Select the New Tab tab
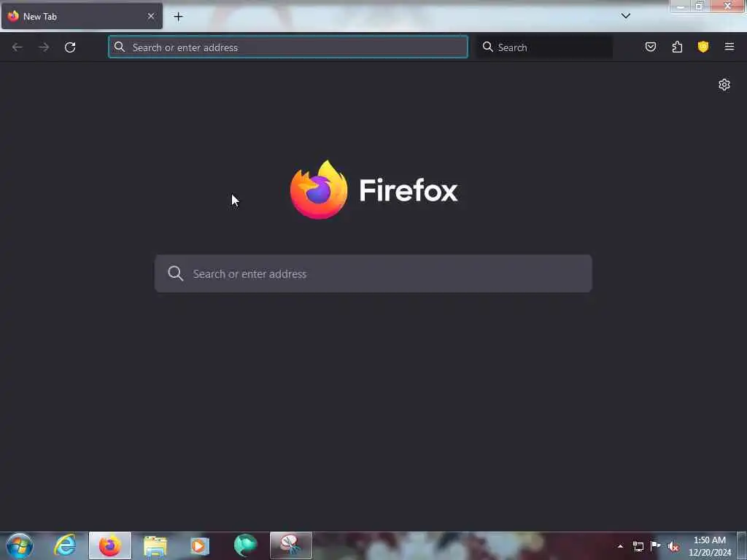Viewport: 747px width, 560px height. [82, 16]
